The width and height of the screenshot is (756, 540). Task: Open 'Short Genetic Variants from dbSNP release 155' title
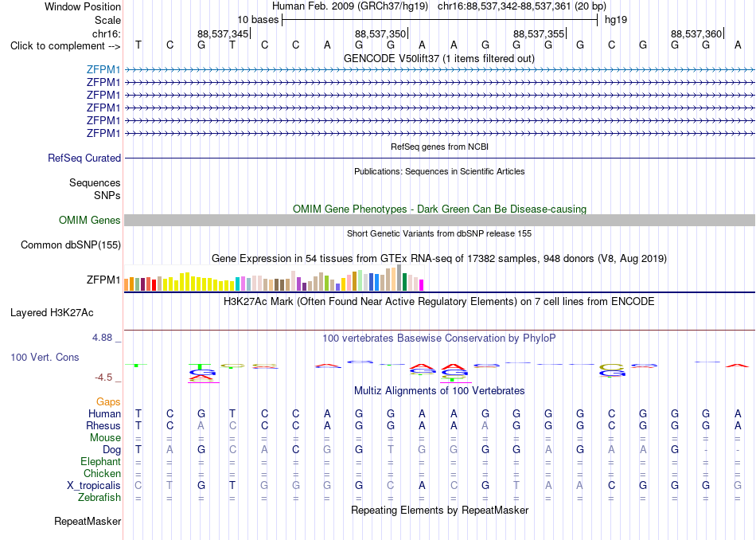439,233
